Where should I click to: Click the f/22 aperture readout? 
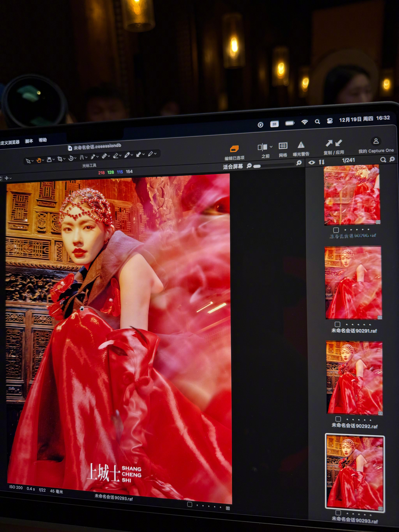click(42, 490)
